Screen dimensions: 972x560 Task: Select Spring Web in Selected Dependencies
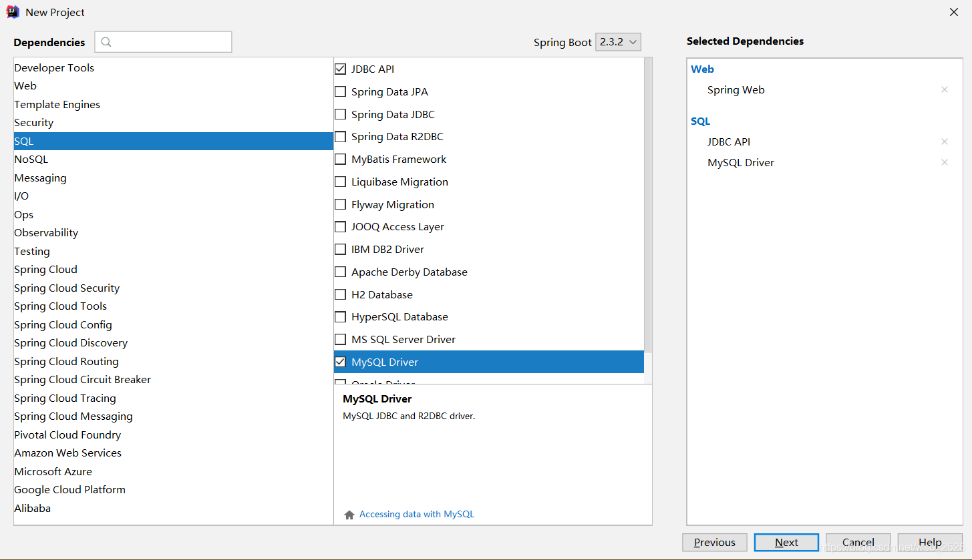click(x=736, y=89)
